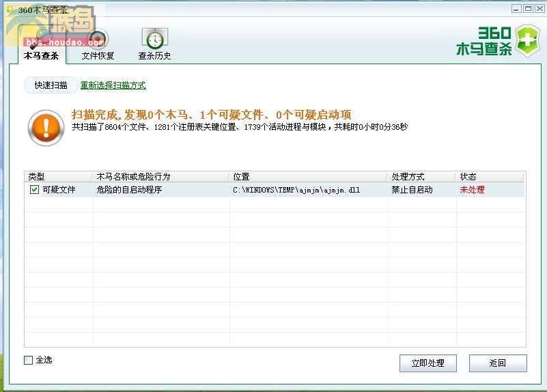
Task: Click the 可疑文件 type label
Action: (59, 190)
